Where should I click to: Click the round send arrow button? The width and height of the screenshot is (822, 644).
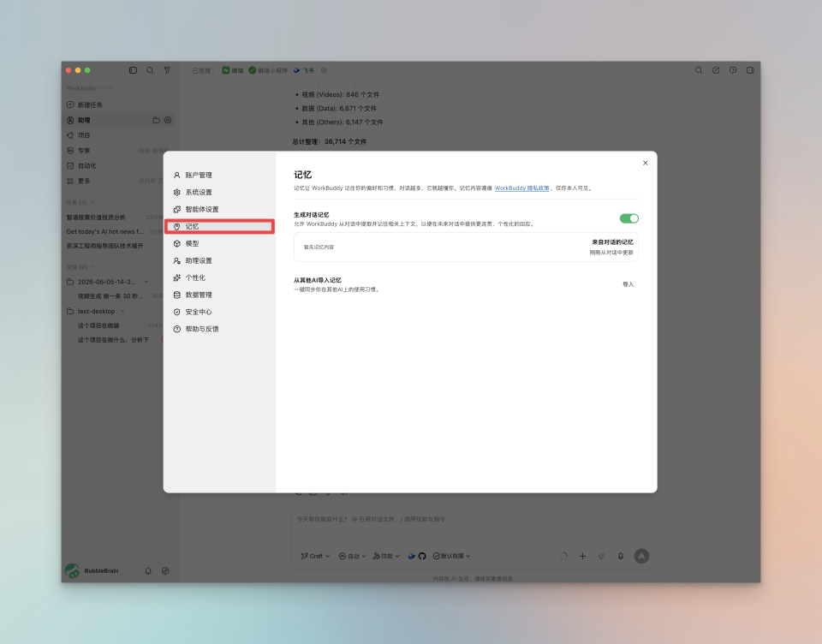641,556
